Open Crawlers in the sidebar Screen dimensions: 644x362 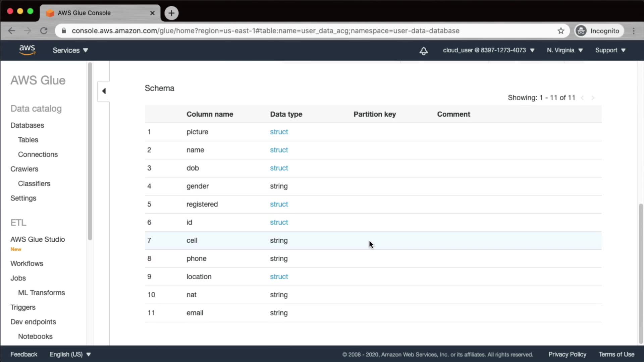point(24,169)
